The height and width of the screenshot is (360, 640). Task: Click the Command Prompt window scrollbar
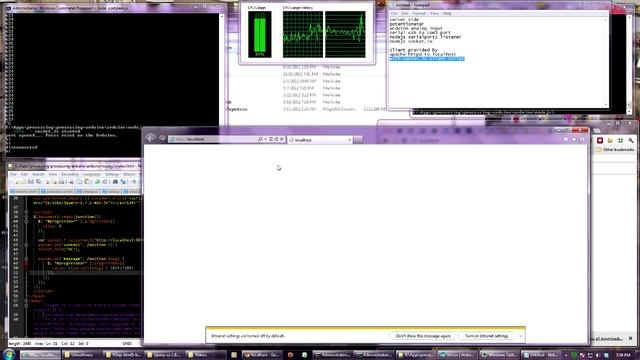pyautogui.click(x=222, y=69)
